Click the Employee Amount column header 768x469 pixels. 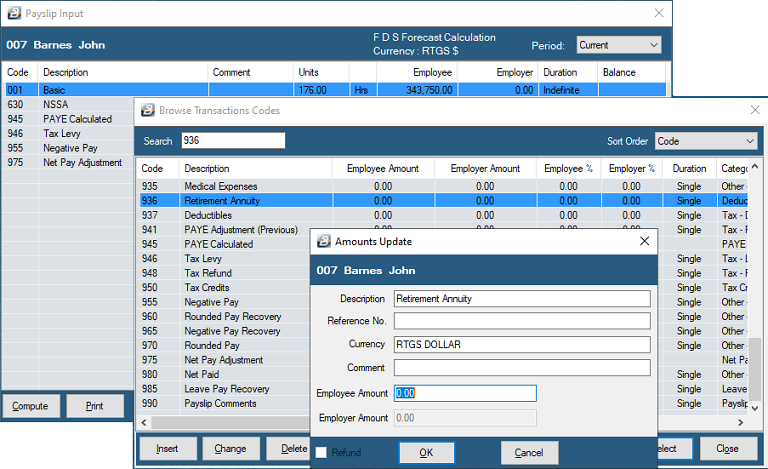tap(383, 168)
